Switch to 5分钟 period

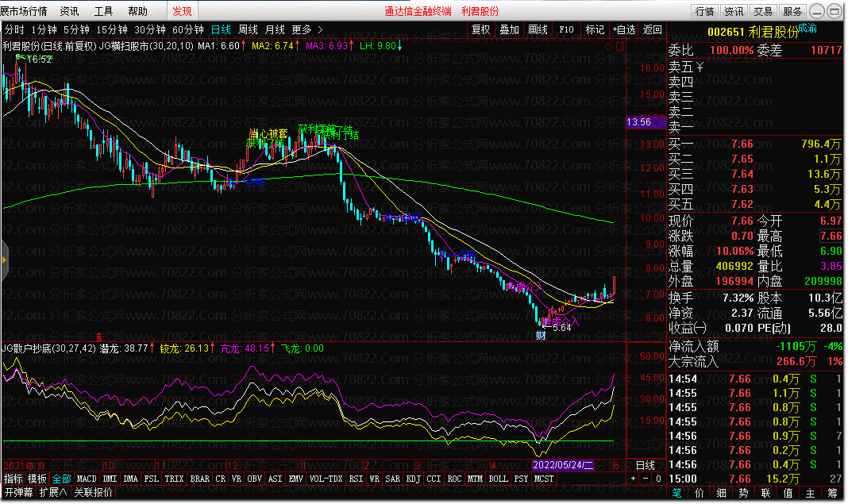(76, 29)
